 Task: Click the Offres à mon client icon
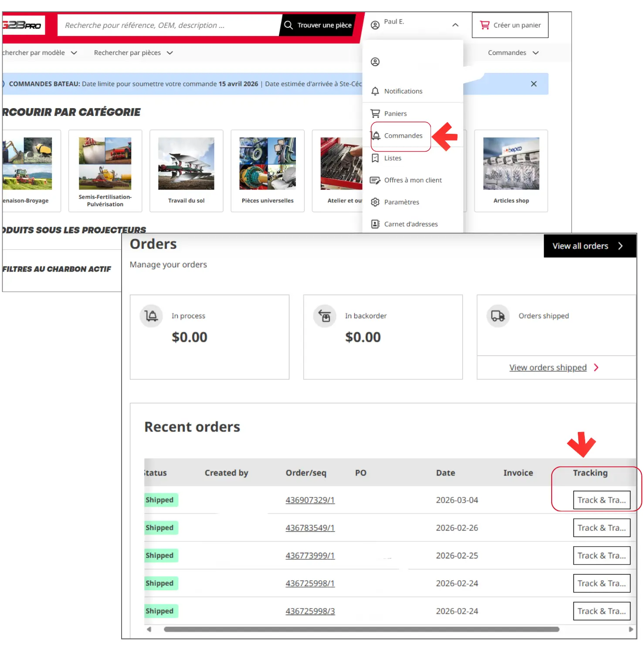coord(375,180)
